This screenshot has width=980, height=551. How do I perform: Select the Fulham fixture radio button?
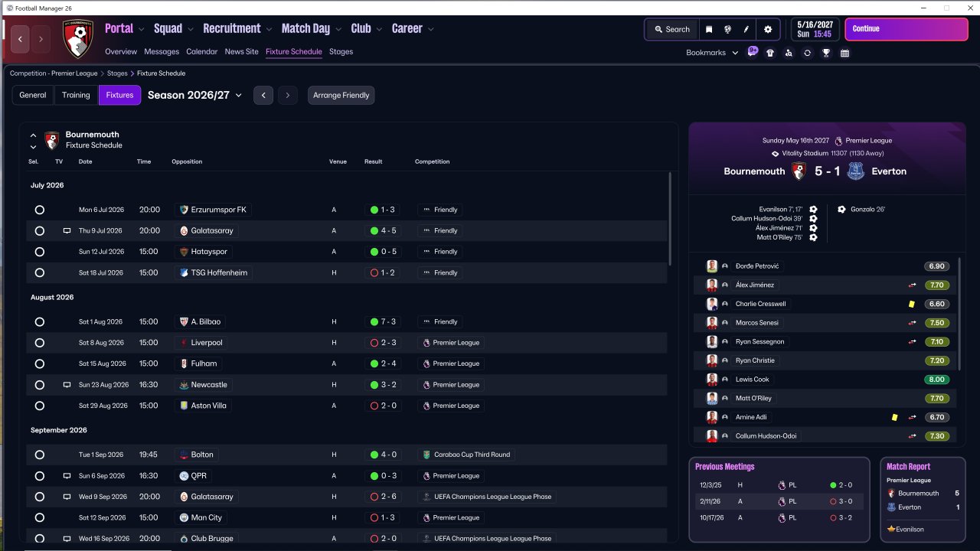click(40, 364)
